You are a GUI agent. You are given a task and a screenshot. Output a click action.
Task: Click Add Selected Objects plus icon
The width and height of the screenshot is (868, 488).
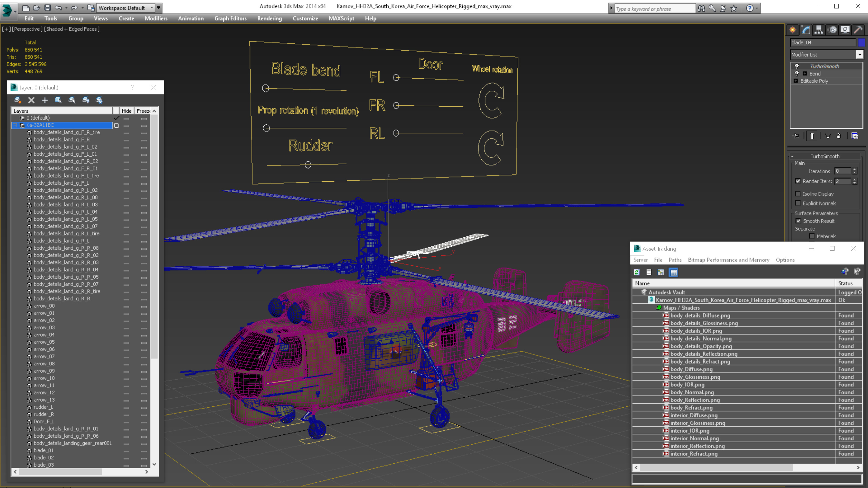(x=45, y=100)
